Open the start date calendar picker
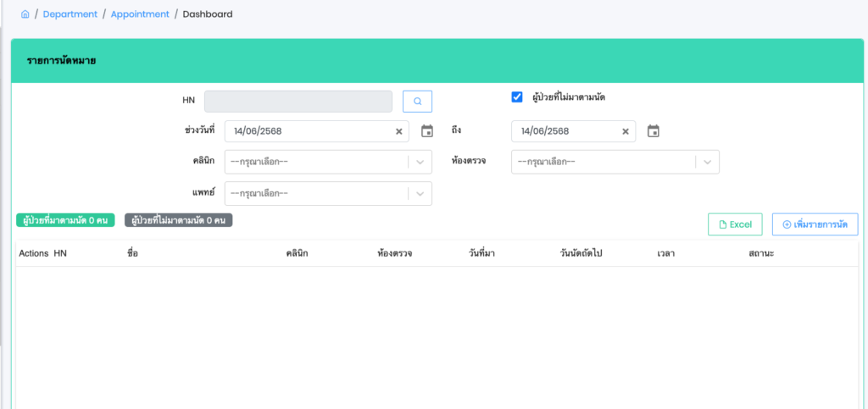 click(427, 131)
